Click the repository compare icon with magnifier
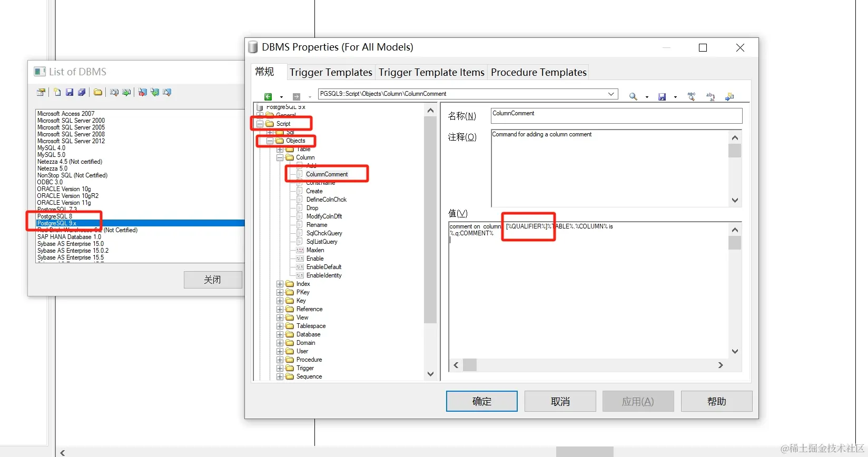 point(167,92)
